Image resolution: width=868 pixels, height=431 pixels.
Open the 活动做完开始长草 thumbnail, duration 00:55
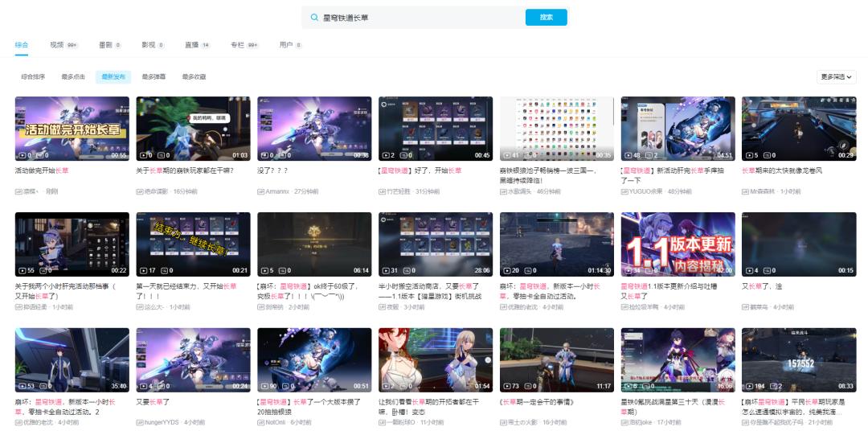[72, 129]
